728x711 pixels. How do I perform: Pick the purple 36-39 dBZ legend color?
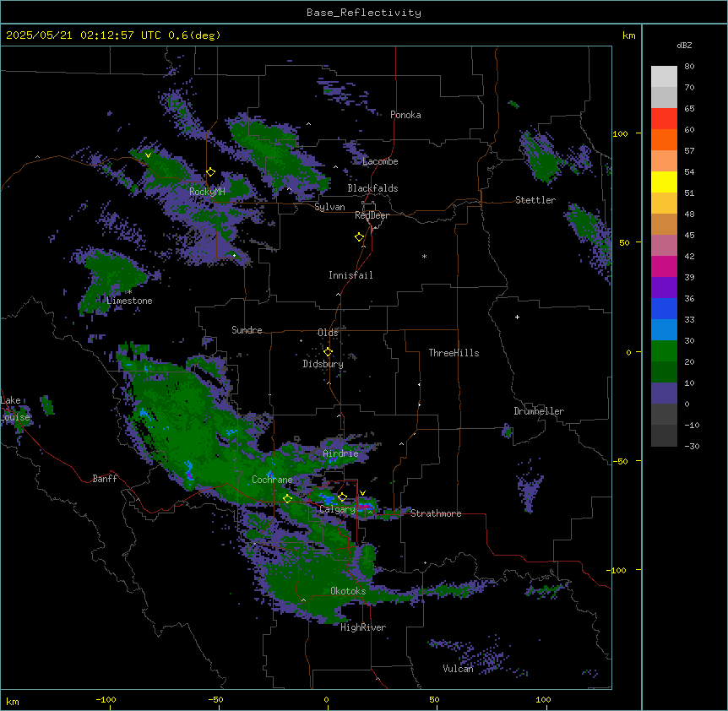pyautogui.click(x=664, y=288)
